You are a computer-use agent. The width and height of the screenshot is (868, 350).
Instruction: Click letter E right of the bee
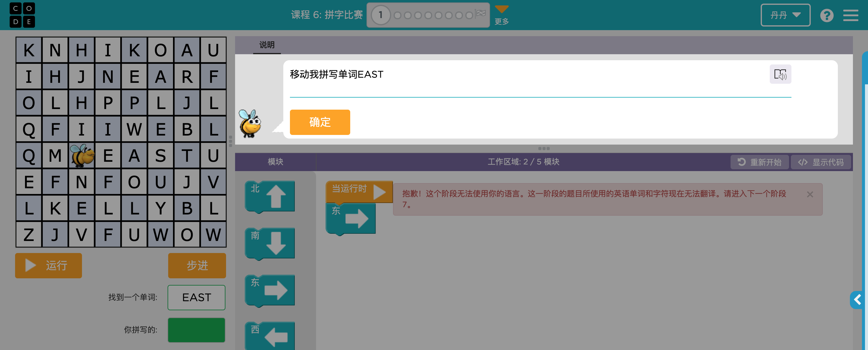click(x=108, y=156)
